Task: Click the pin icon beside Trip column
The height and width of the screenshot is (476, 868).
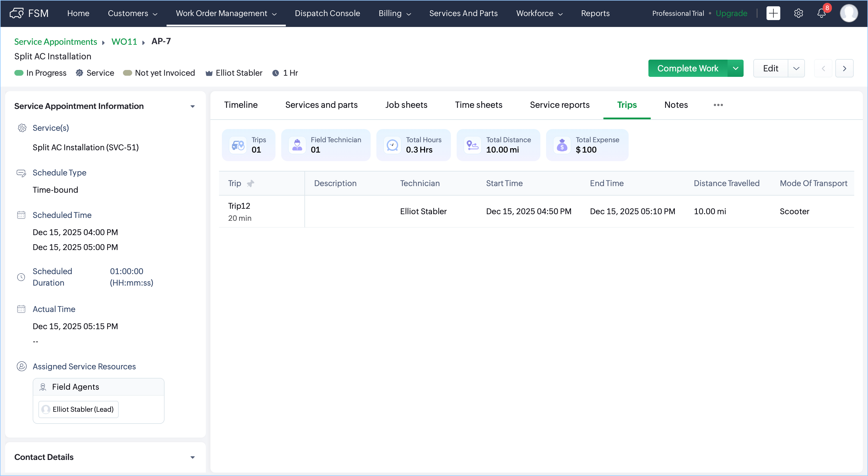Action: [250, 184]
